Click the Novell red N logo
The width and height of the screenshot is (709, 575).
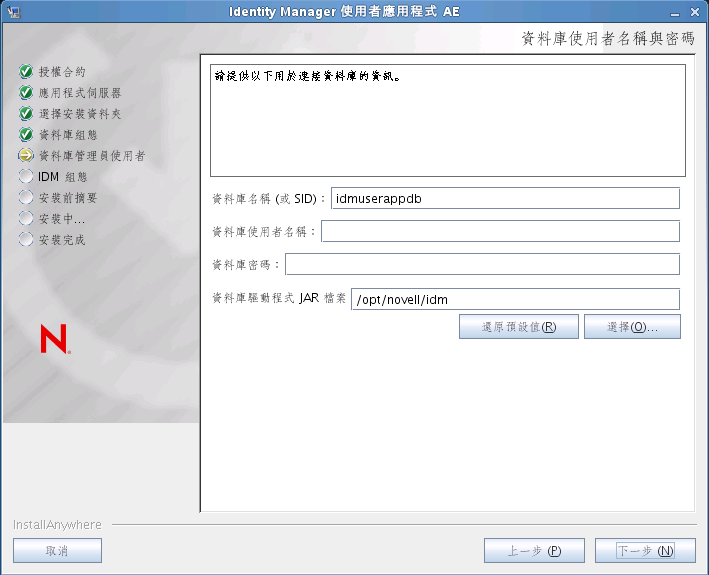55,339
